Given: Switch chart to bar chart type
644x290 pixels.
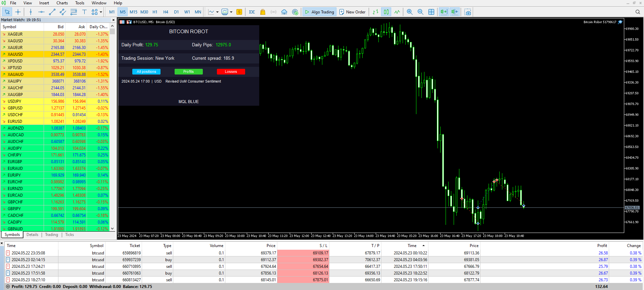Looking at the screenshot, I should [375, 12].
